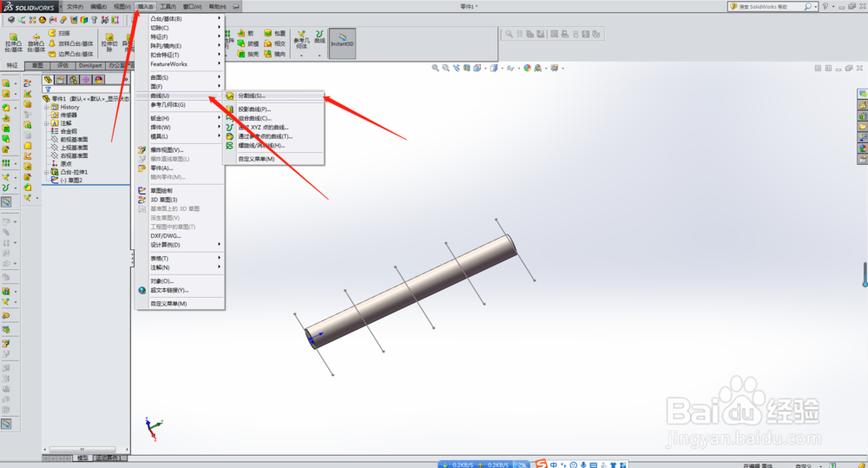
Task: Open the PropertyManager tab icon
Action: 61,80
